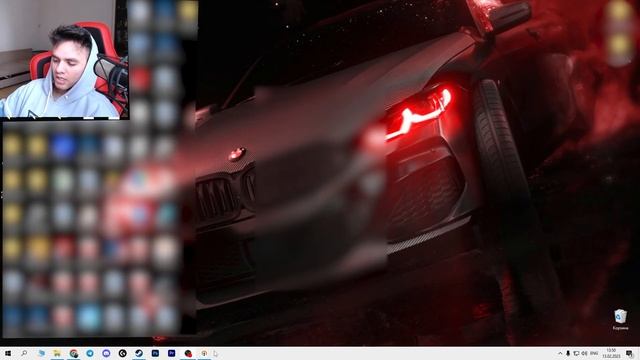The width and height of the screenshot is (640, 360).
Task: Open the volume control in the tray
Action: pyautogui.click(x=584, y=353)
